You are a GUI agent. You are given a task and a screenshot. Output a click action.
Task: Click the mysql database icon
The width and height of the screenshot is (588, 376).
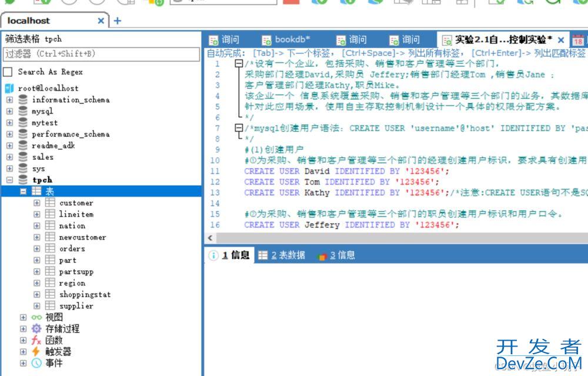coord(23,111)
